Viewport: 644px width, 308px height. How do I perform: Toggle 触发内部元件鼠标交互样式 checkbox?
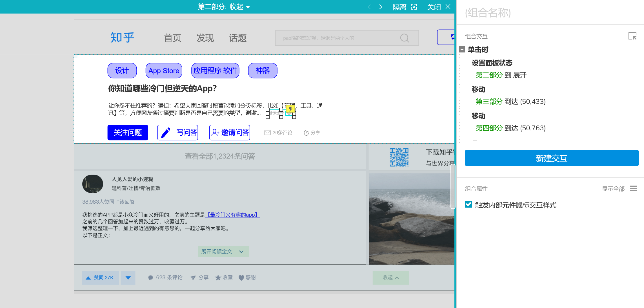point(468,204)
